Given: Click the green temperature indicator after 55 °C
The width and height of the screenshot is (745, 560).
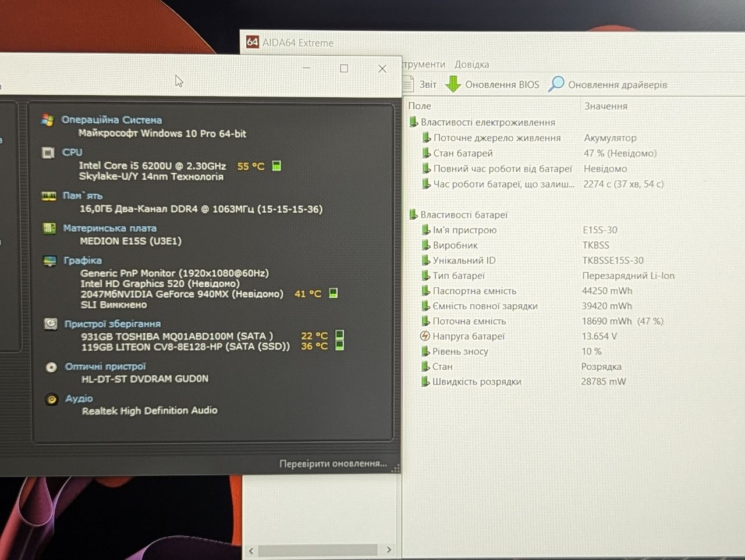Looking at the screenshot, I should pos(276,166).
